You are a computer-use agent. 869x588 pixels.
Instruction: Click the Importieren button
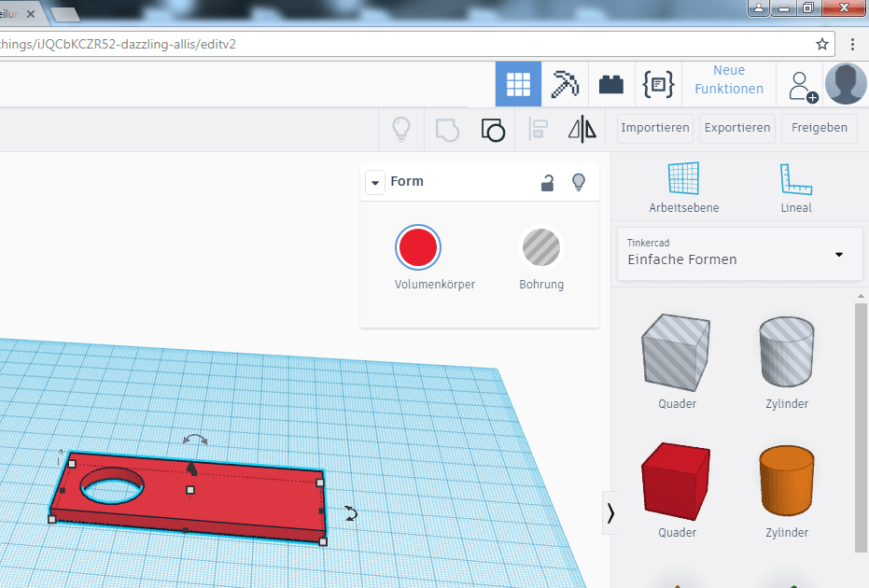[655, 128]
